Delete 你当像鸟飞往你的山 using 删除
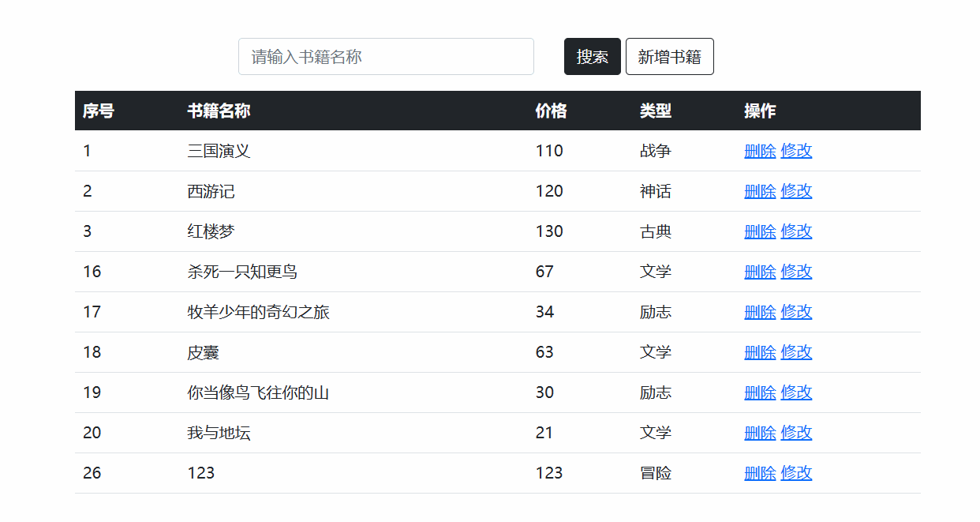980x522 pixels. [x=760, y=392]
